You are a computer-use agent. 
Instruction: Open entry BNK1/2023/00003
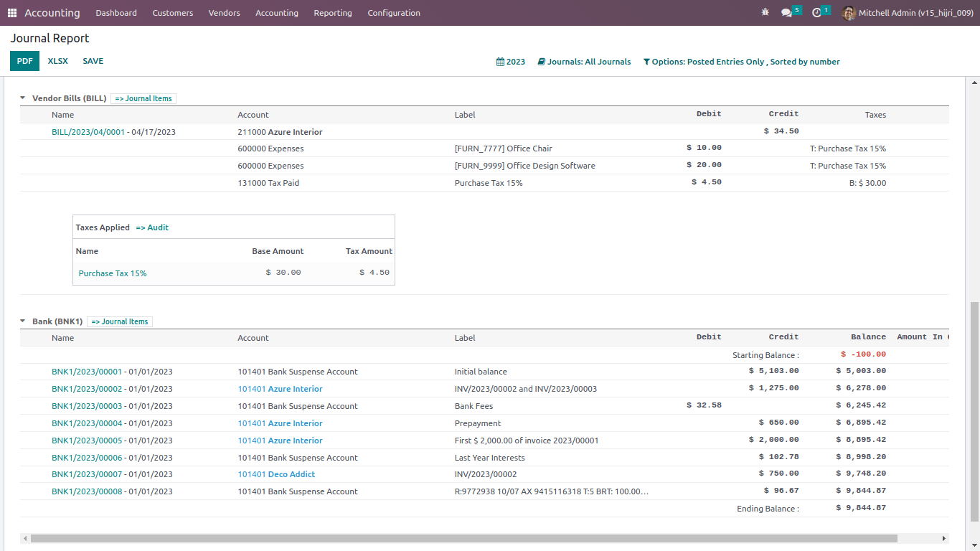click(x=87, y=406)
